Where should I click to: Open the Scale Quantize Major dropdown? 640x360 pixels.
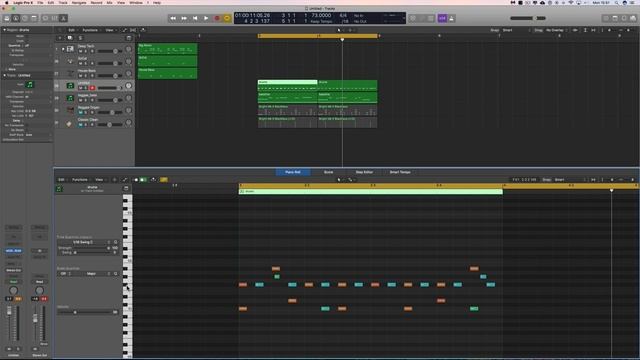click(x=92, y=273)
